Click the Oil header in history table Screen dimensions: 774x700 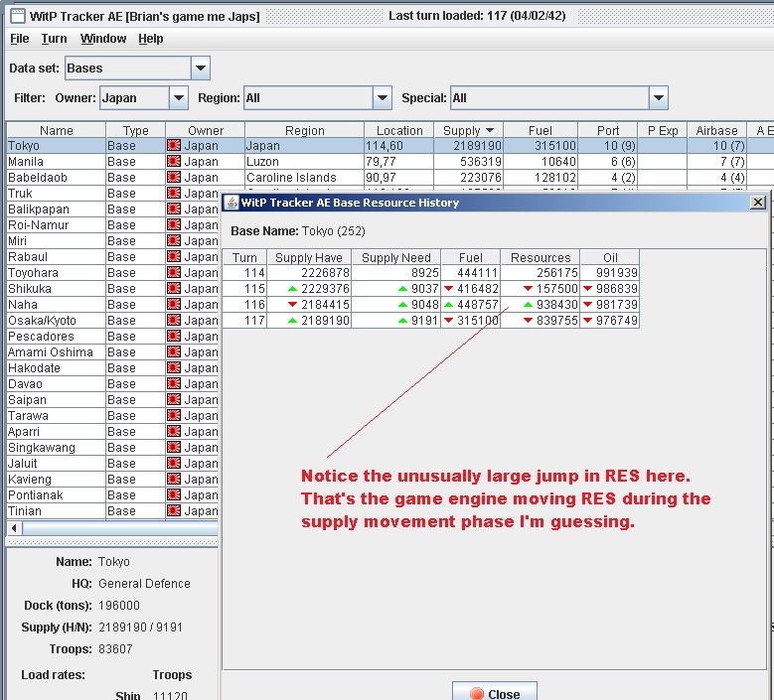[610, 257]
